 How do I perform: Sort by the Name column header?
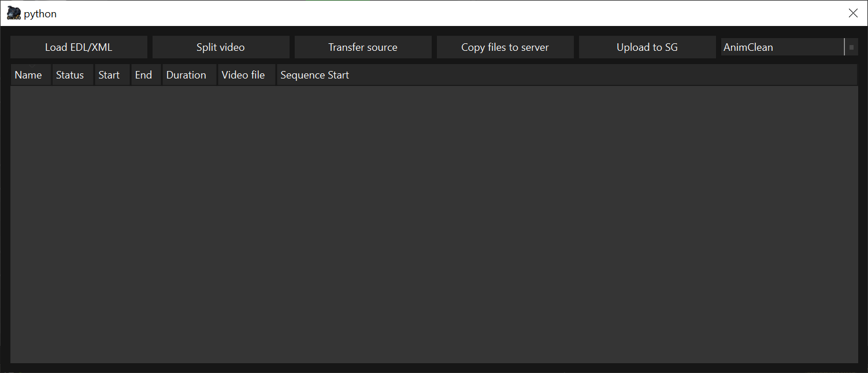[28, 75]
